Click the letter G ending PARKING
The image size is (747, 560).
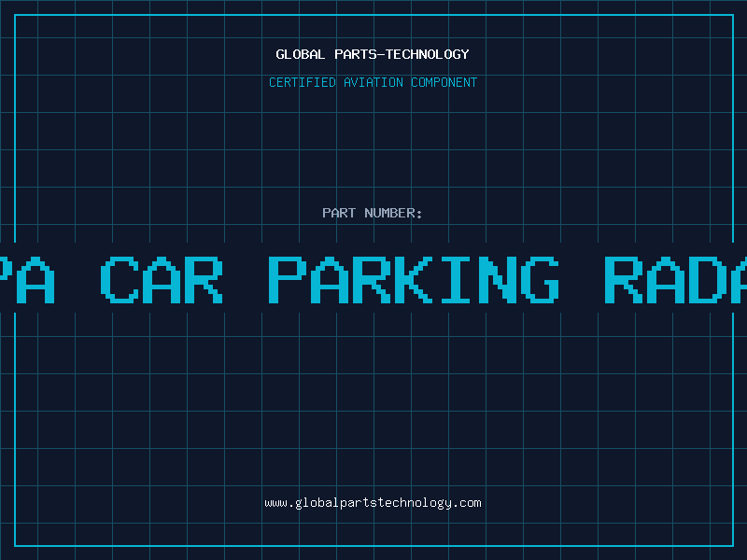point(540,279)
